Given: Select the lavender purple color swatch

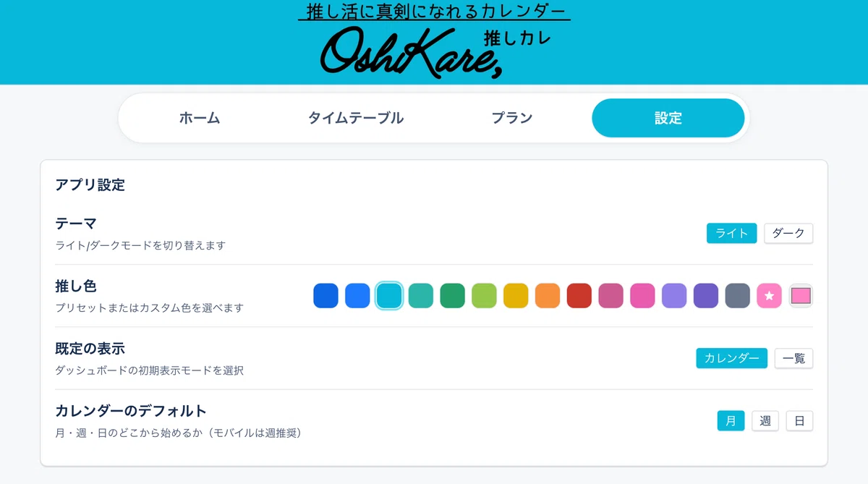Looking at the screenshot, I should pos(674,296).
